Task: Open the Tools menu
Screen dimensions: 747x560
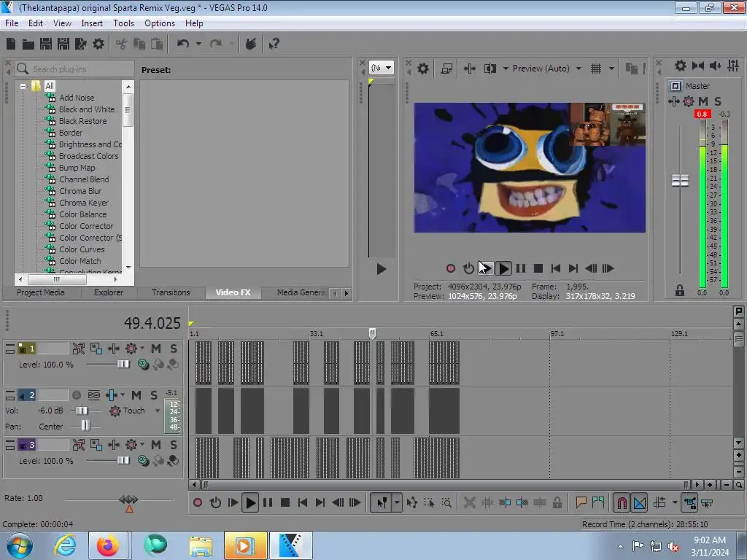Action: (x=123, y=23)
